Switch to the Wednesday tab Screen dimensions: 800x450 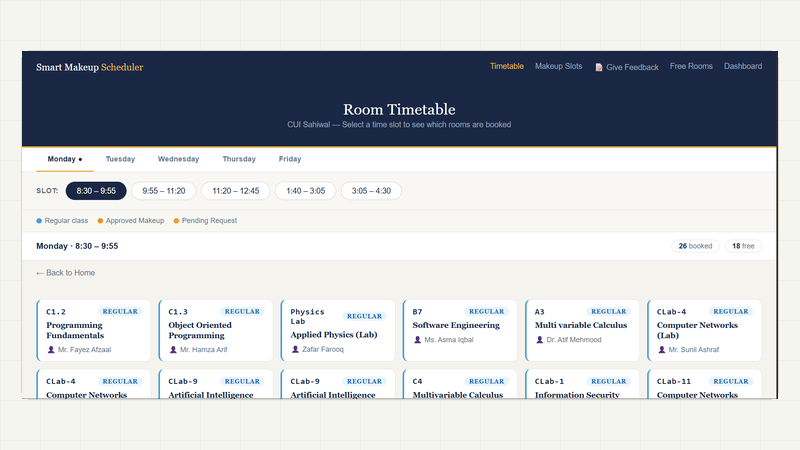click(x=178, y=159)
